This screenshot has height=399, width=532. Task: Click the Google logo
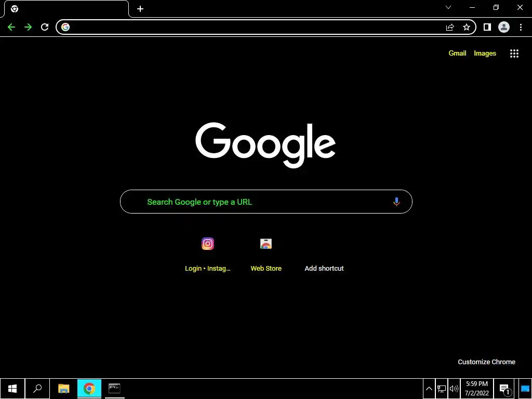(x=265, y=145)
